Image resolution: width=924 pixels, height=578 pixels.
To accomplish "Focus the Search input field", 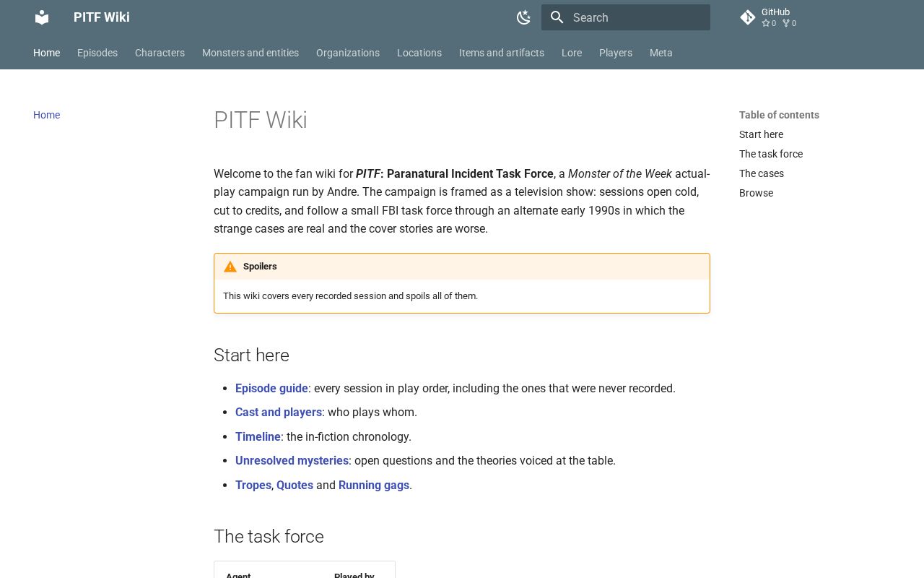I will pos(626,17).
